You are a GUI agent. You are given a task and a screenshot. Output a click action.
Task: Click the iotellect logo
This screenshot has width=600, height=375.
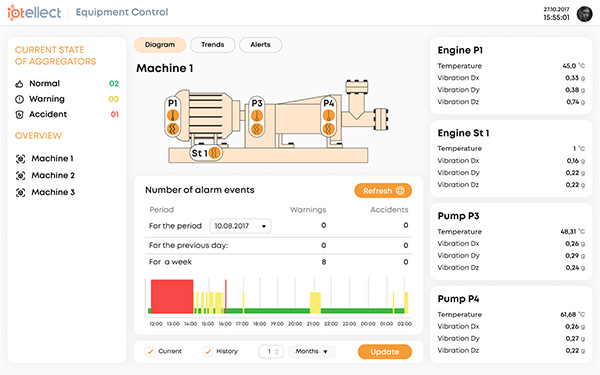coord(34,12)
